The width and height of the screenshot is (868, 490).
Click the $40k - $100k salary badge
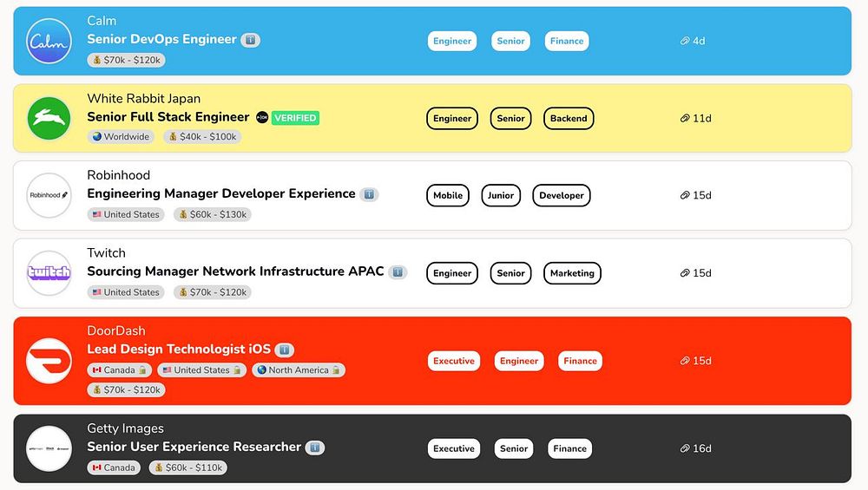tap(202, 137)
